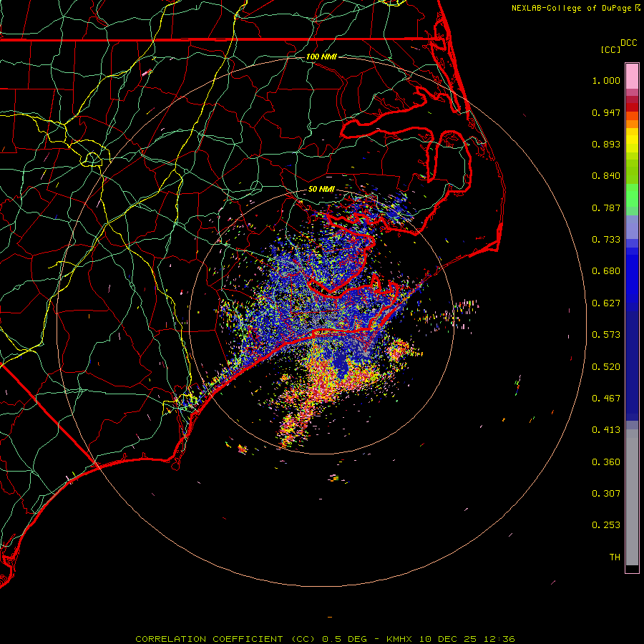This screenshot has height=644, width=644.
Task: Select the 0.253 scale value
Action: coord(606,525)
